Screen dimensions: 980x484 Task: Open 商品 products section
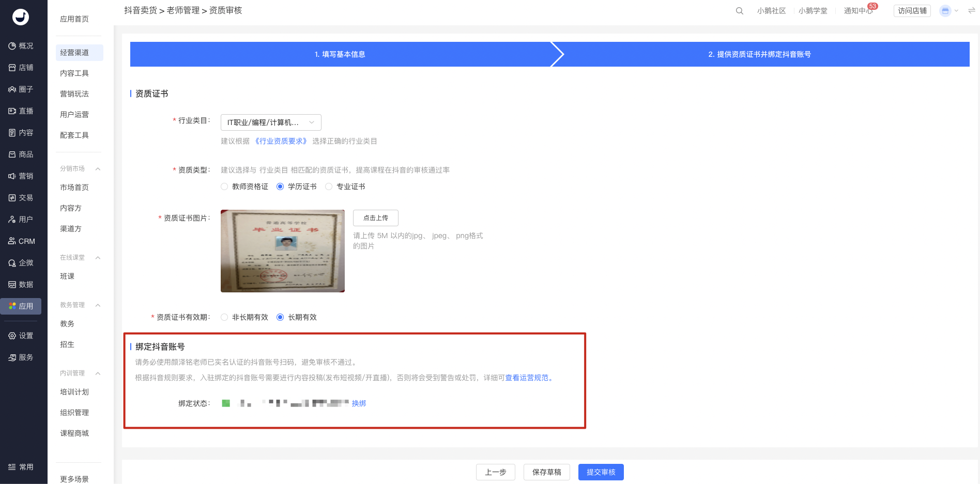point(21,154)
